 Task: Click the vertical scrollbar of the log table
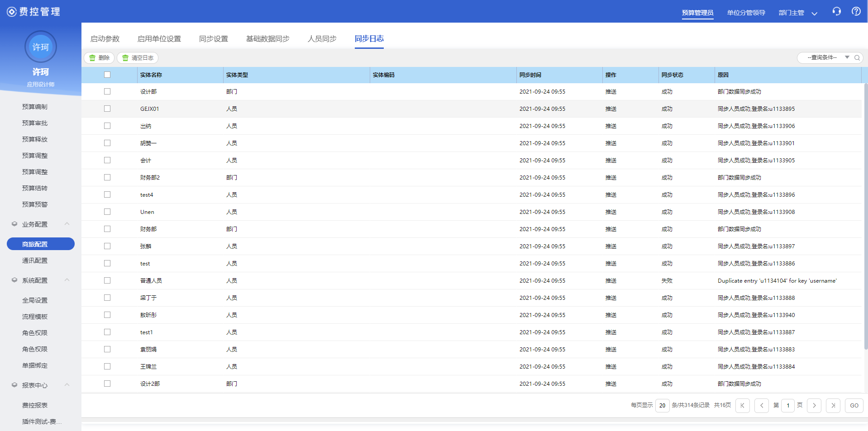tap(865, 216)
